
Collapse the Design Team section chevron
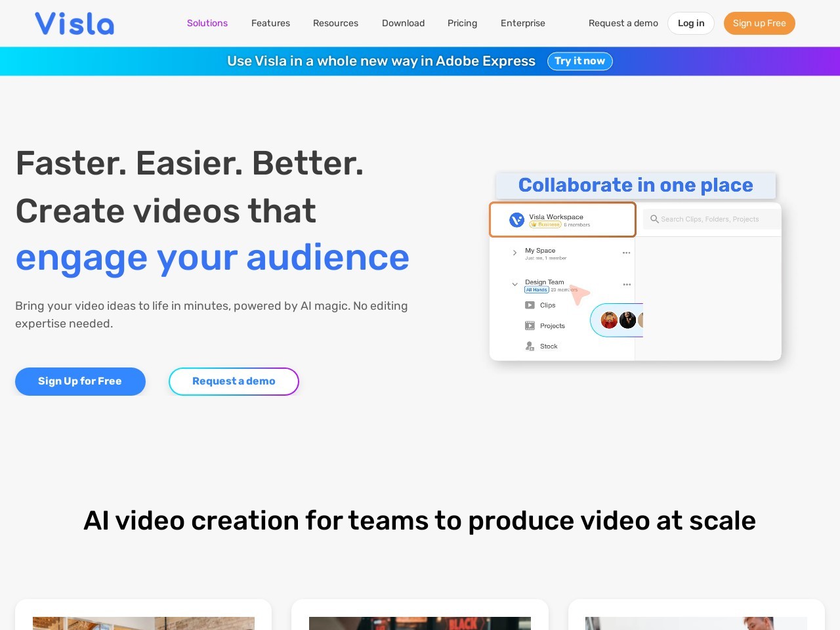tap(514, 284)
